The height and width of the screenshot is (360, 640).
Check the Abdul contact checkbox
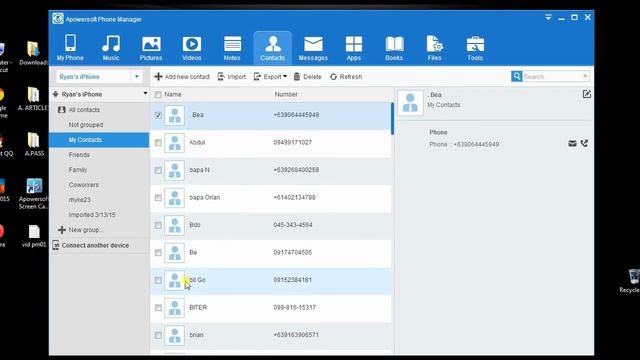[158, 143]
